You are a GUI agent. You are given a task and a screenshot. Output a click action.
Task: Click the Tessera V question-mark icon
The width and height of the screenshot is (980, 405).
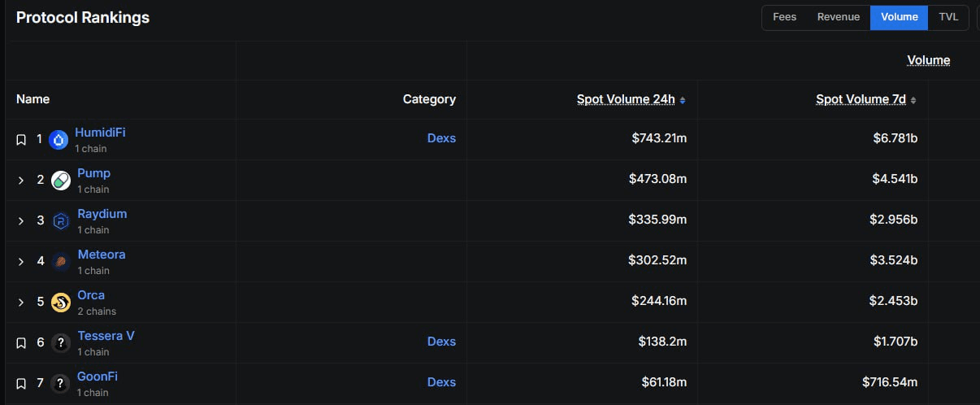[61, 343]
